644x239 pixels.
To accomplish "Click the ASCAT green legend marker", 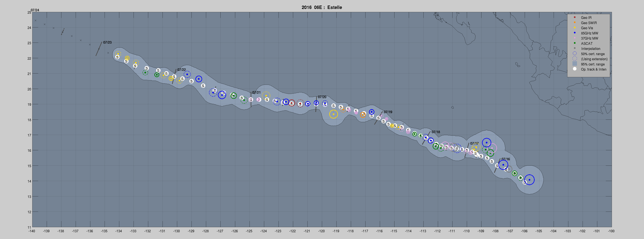I will click(575, 43).
